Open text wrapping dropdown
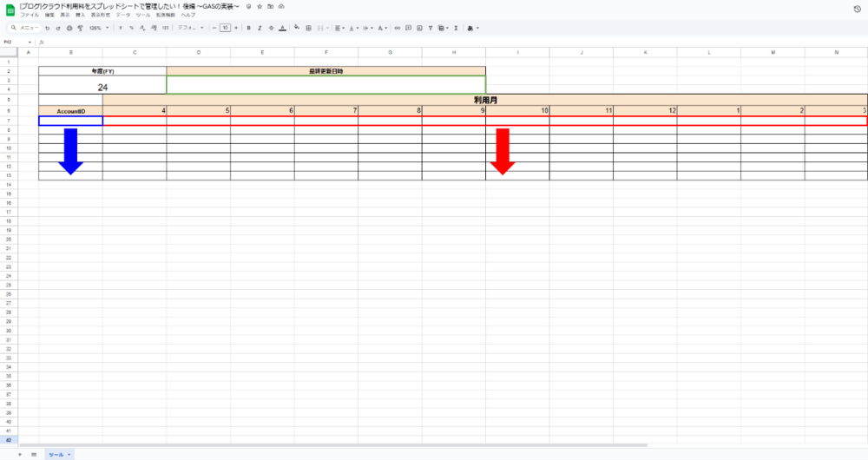 click(x=368, y=28)
